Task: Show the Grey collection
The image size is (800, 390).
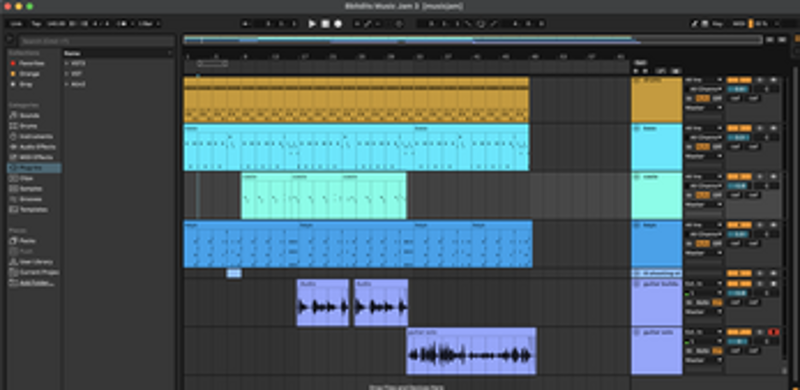Action: (21, 84)
